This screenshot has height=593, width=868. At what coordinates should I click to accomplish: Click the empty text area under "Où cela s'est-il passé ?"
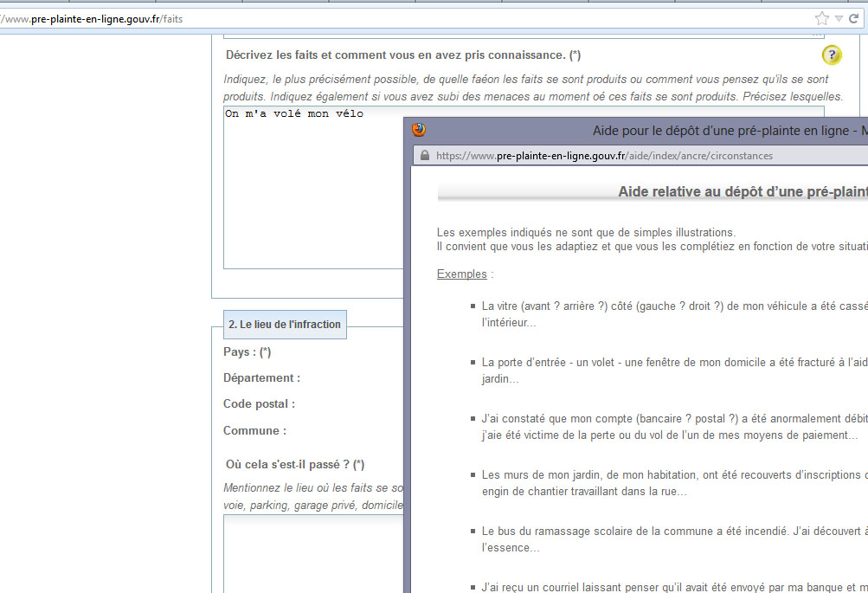click(313, 552)
